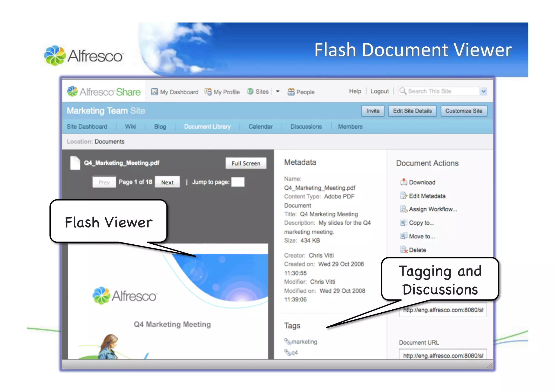The width and height of the screenshot is (555, 392).
Task: Click the Jump to page input box
Action: coord(238,182)
